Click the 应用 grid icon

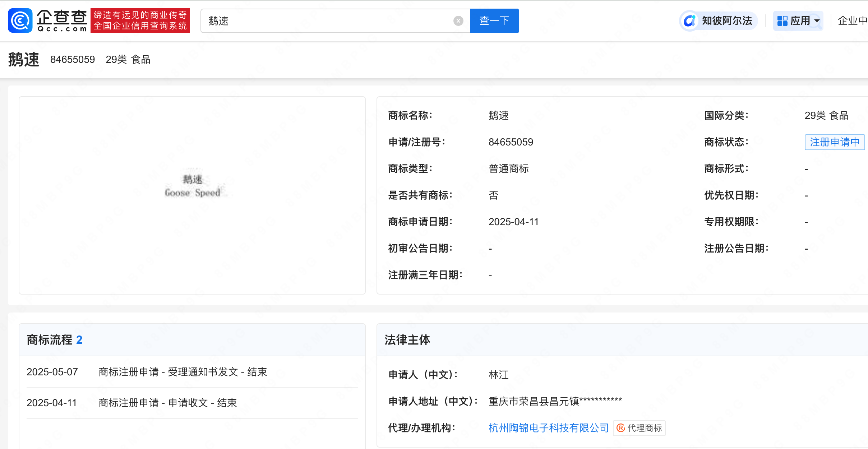[782, 21]
